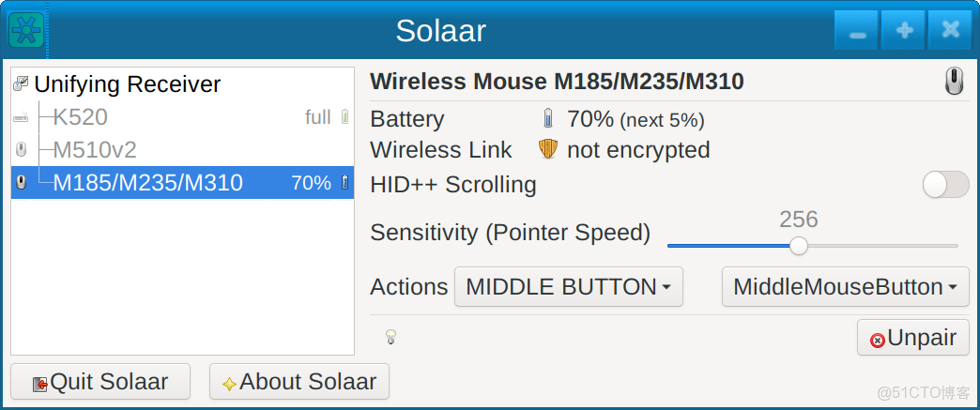Open the MiddleMouseButton dropdown
The width and height of the screenshot is (980, 410).
(845, 287)
